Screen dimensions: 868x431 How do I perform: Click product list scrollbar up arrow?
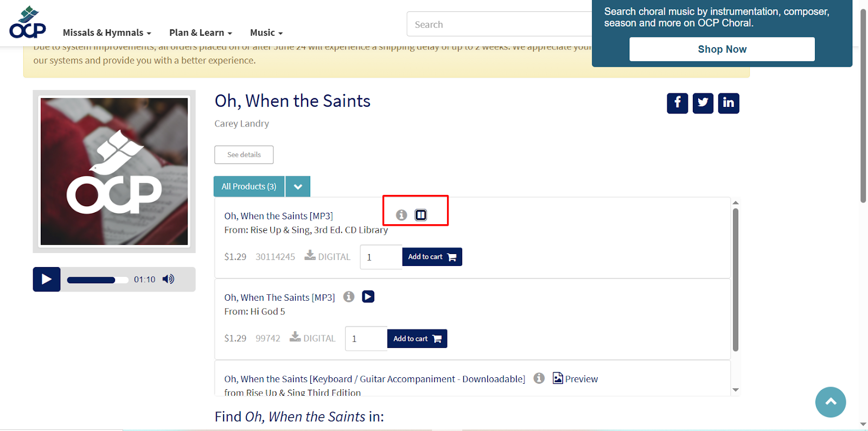click(736, 202)
